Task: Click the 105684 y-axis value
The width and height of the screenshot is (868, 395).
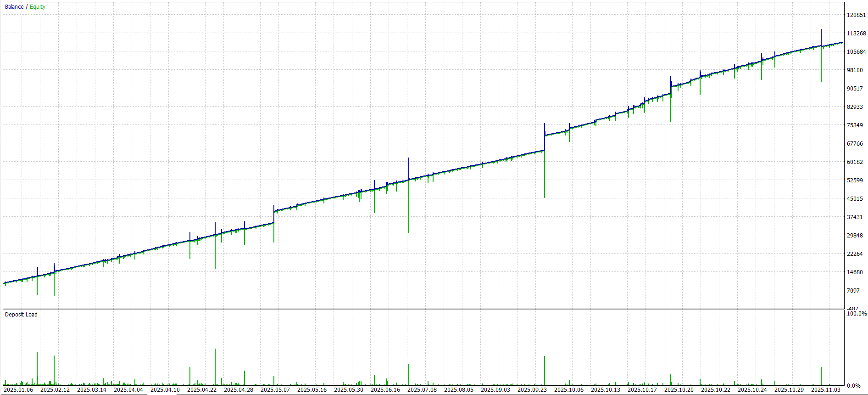Action: click(856, 52)
